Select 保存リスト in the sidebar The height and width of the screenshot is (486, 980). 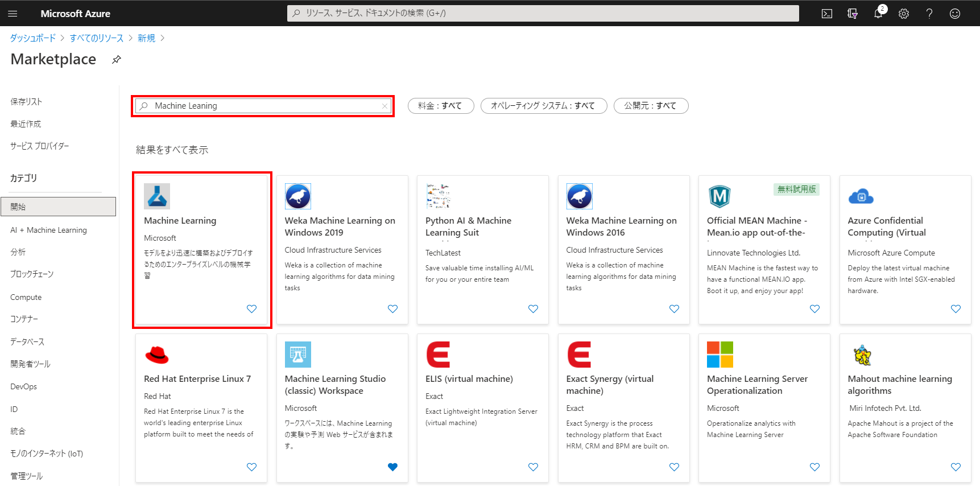tap(26, 102)
